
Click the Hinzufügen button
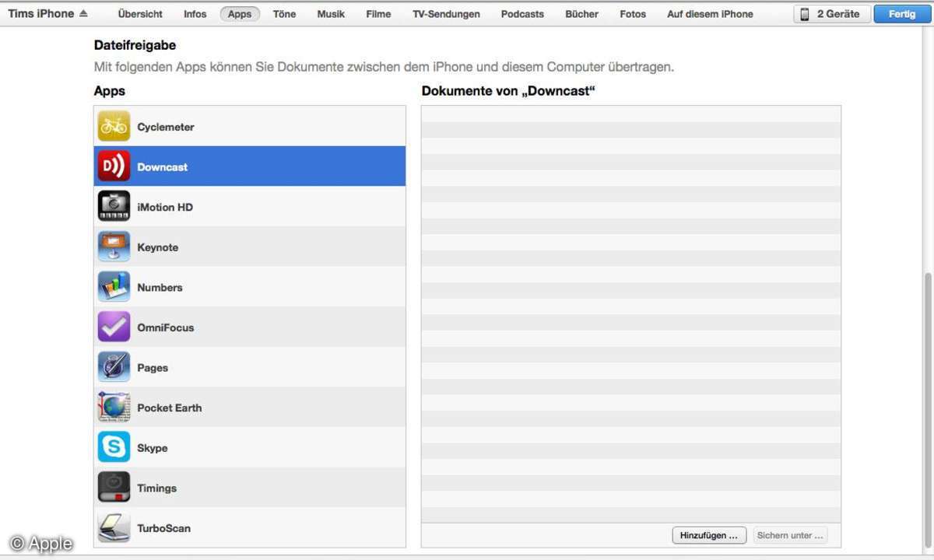pyautogui.click(x=709, y=535)
